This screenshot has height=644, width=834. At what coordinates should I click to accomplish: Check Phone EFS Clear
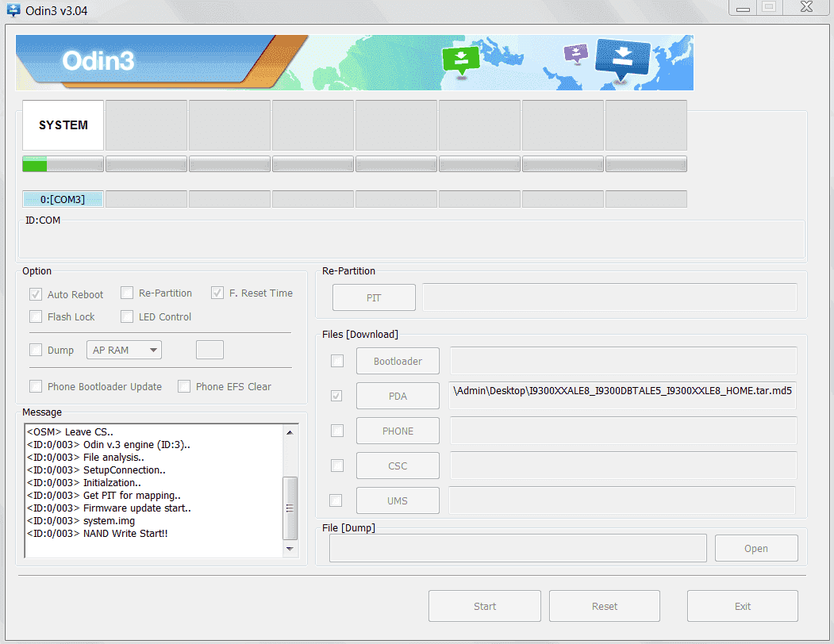click(184, 386)
